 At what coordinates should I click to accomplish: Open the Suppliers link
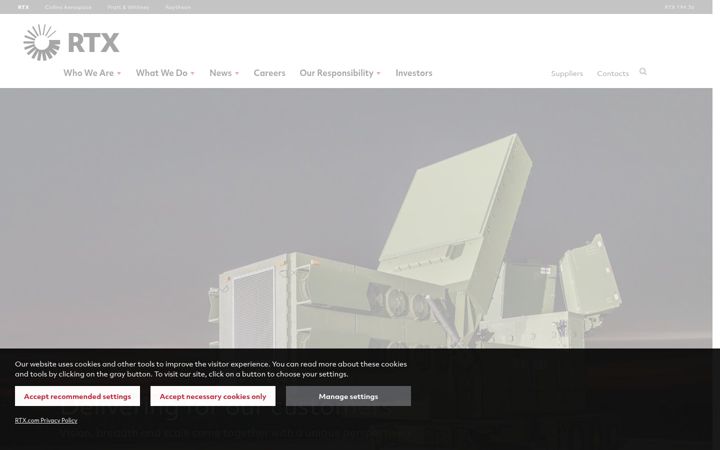pyautogui.click(x=567, y=73)
